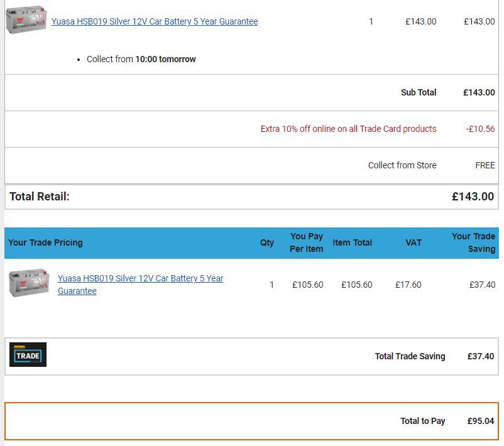Select the VAT value £17.60
Viewport: 504px width, 446px height.
click(408, 285)
